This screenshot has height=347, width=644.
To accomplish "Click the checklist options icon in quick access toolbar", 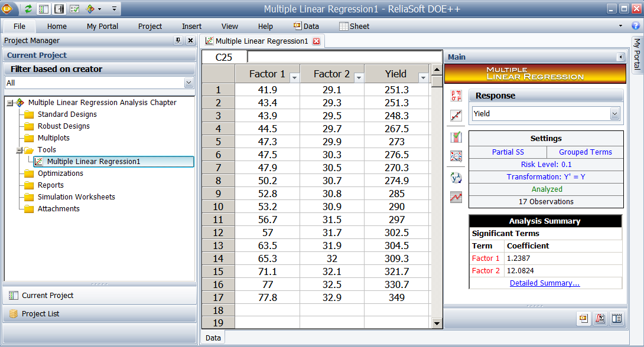I will pos(74,9).
